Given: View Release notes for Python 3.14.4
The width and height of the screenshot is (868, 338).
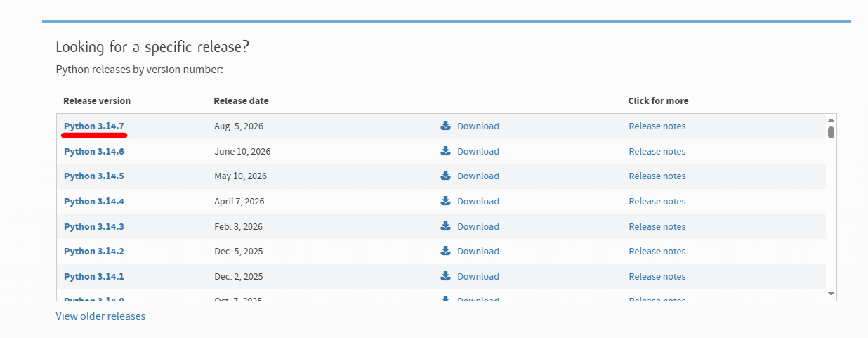Looking at the screenshot, I should pos(657,201).
